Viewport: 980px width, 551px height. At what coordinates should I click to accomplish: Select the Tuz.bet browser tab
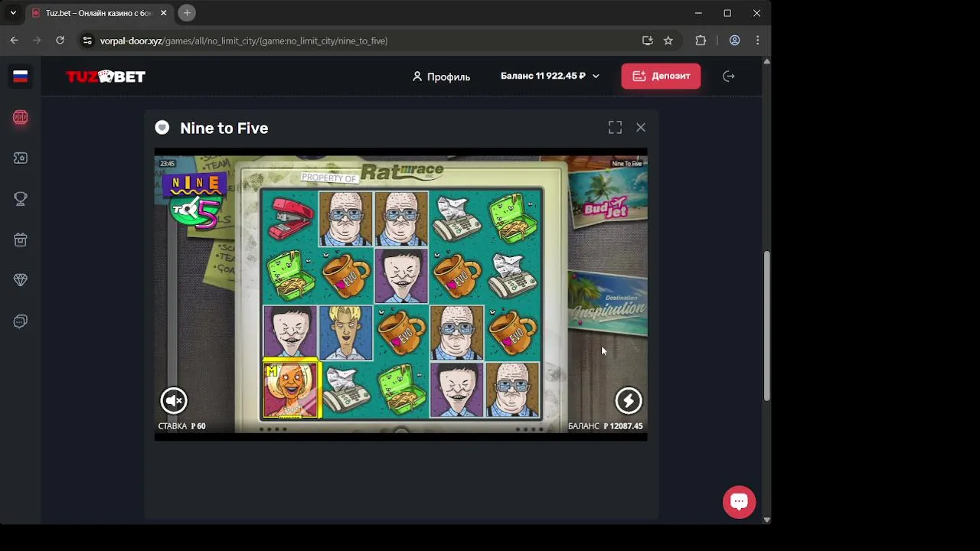[x=99, y=13]
